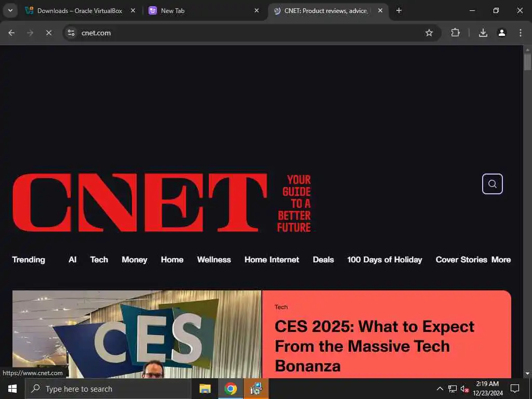532x399 pixels.
Task: Stop loading the page in Chrome
Action: click(49, 33)
